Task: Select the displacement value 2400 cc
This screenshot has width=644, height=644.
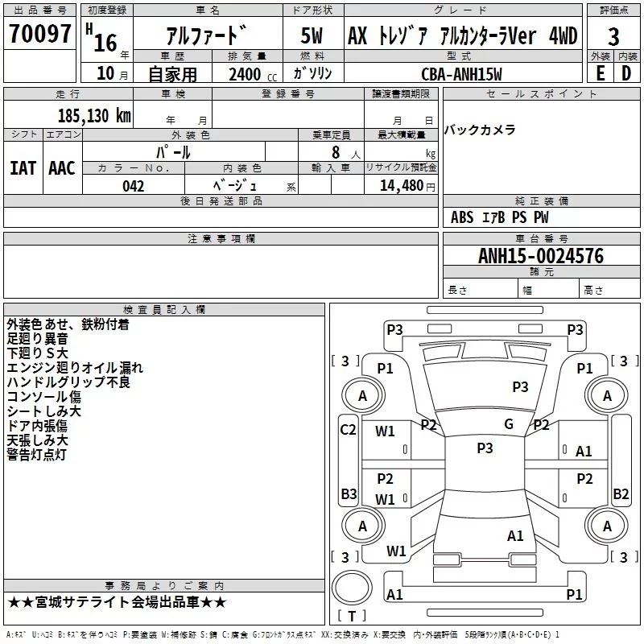Action: [x=253, y=74]
